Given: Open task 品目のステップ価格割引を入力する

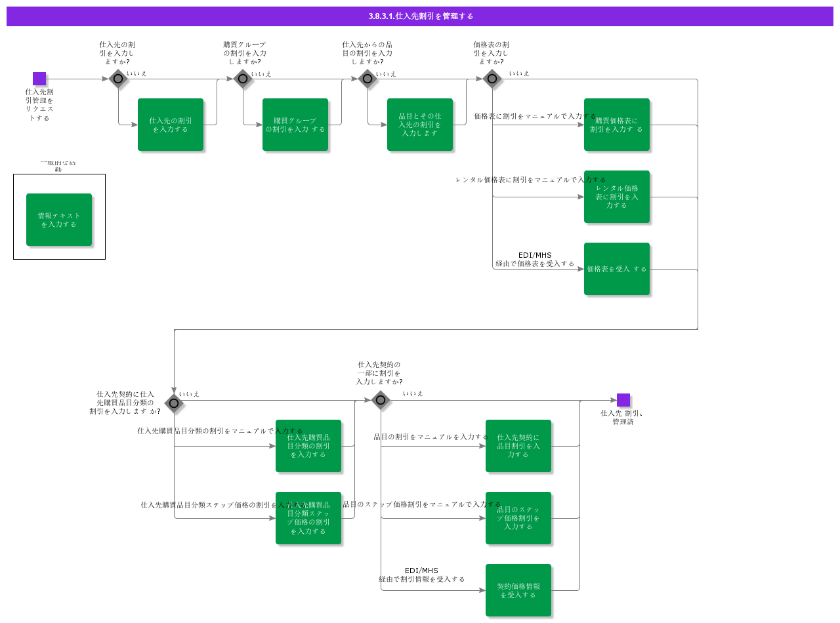Looking at the screenshot, I should coord(518,518).
